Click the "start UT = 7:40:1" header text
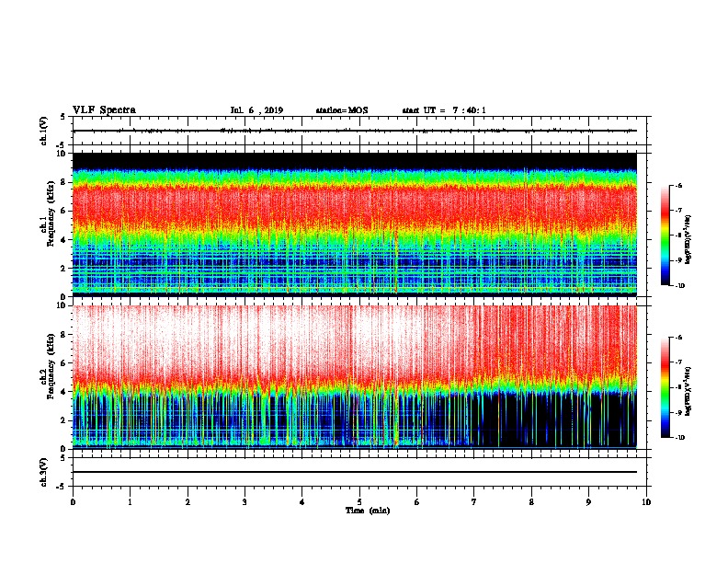 (x=444, y=110)
